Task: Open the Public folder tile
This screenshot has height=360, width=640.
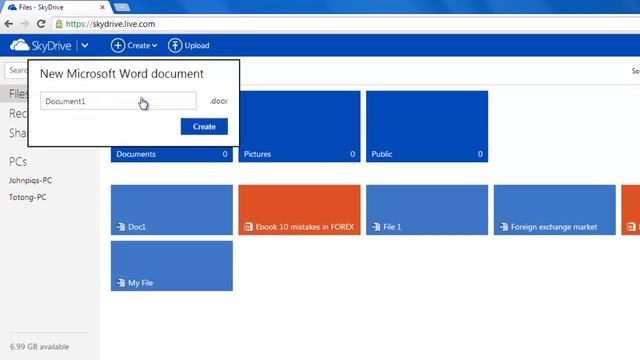Action: point(427,126)
